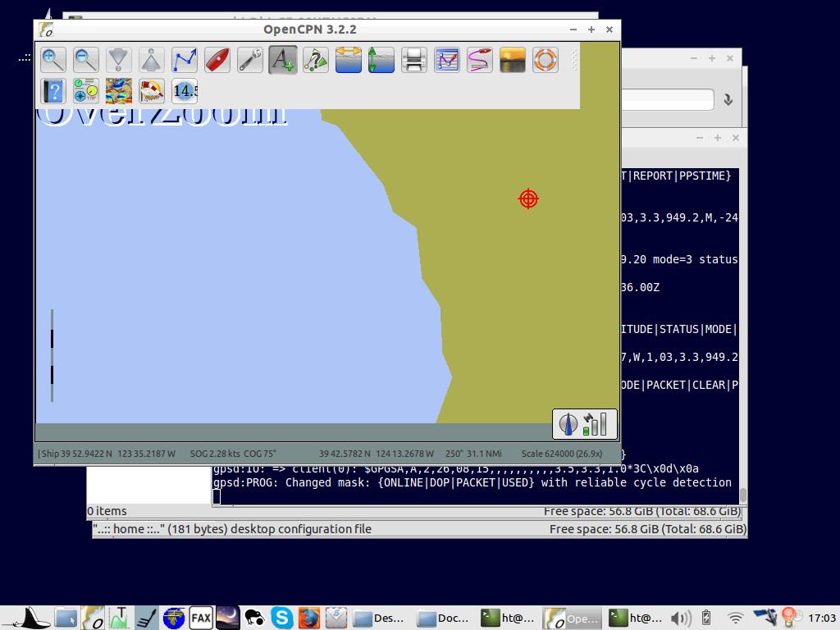Change color scheme with the sunset icon

513,60
